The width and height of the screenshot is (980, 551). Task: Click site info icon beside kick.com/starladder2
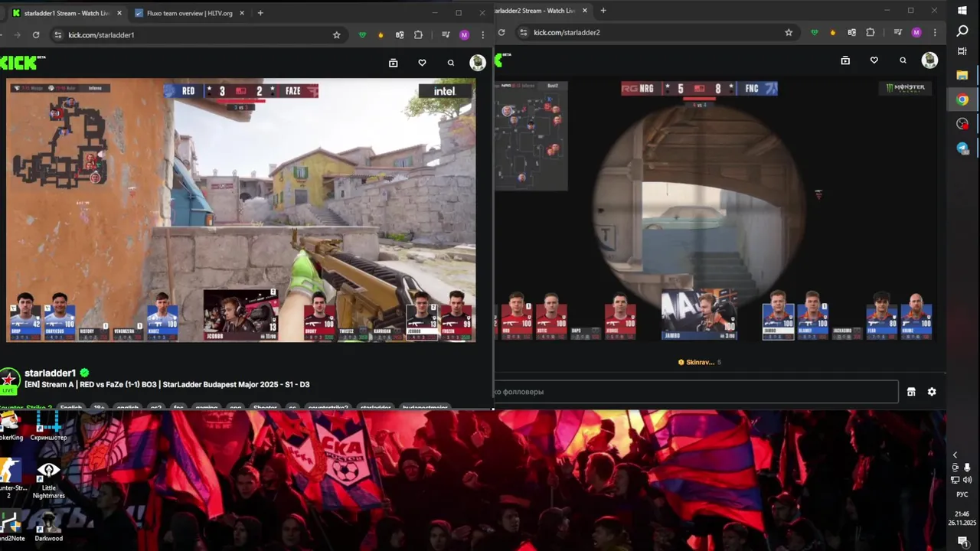point(523,32)
